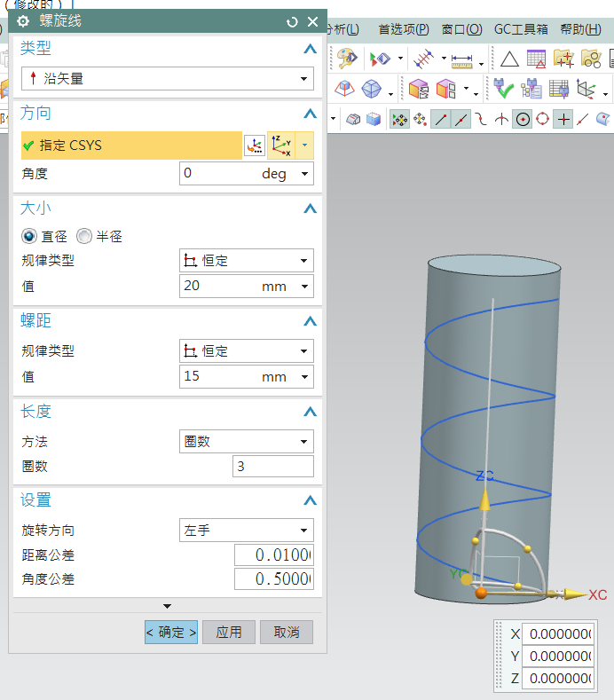Viewport: 614px width, 700px height.
Task: Click the 确定 button
Action: (x=171, y=633)
